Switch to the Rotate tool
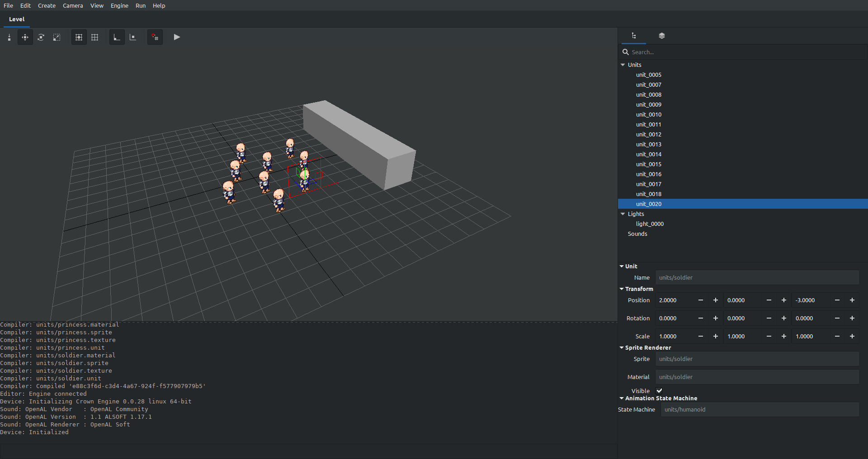Viewport: 868px width, 459px height. (41, 37)
